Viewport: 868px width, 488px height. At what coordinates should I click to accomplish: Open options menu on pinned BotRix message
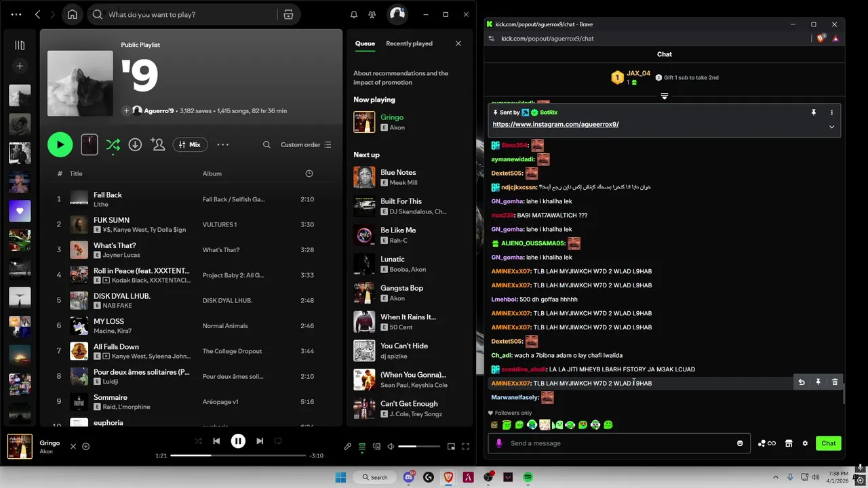point(832,113)
